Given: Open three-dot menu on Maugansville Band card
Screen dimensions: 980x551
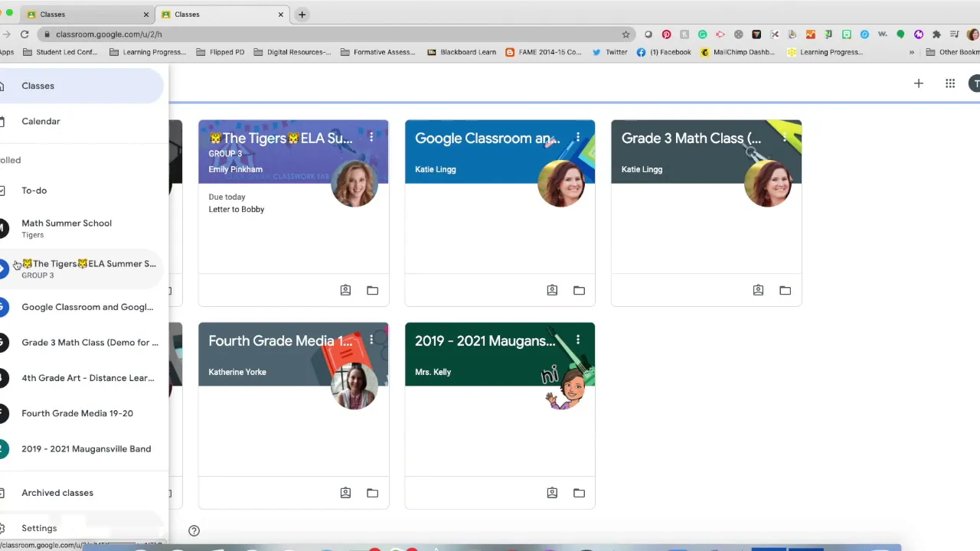Looking at the screenshot, I should (578, 341).
